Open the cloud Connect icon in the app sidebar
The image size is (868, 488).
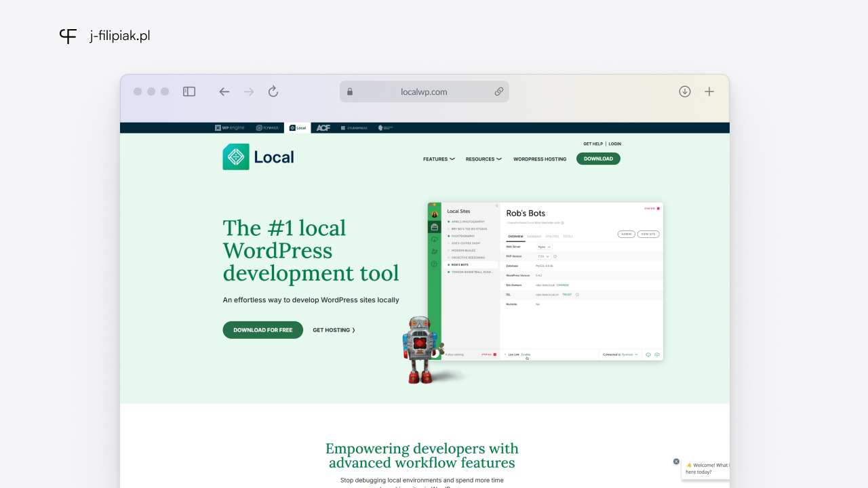pos(435,239)
